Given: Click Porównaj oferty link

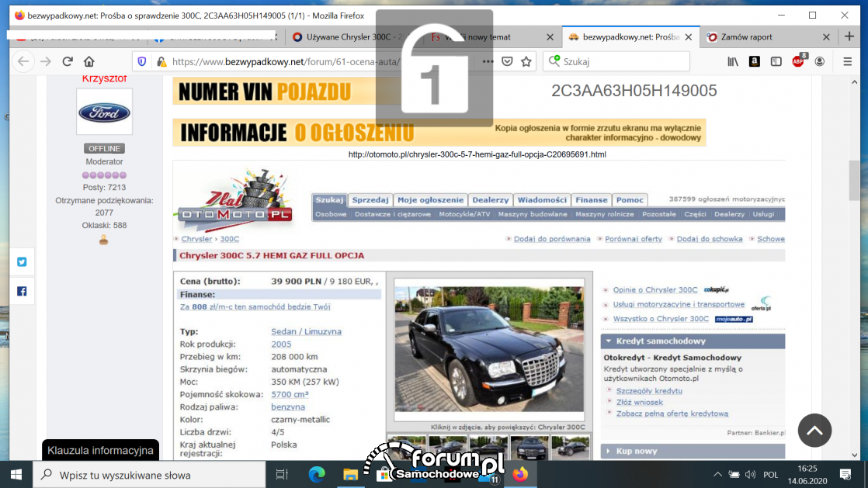Looking at the screenshot, I should pyautogui.click(x=634, y=239).
